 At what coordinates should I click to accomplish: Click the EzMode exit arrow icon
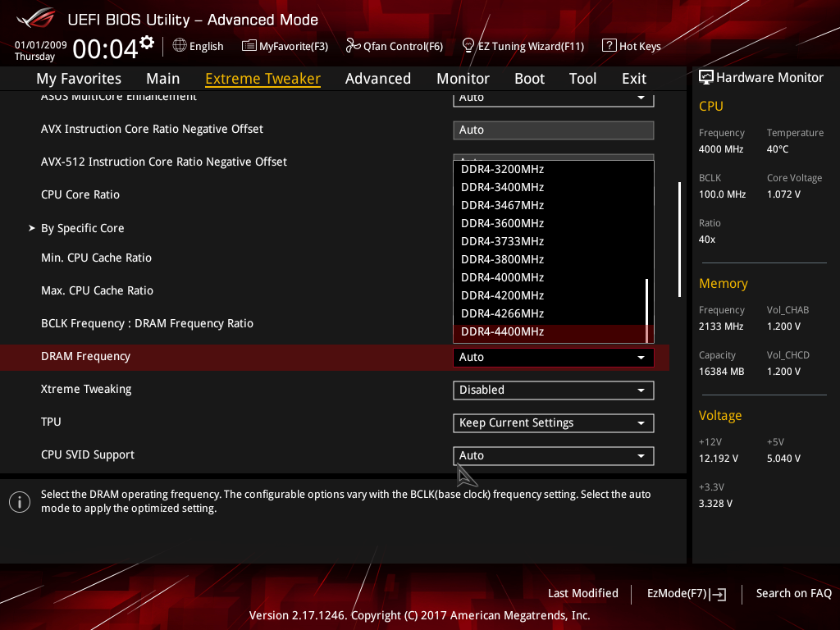(x=719, y=594)
